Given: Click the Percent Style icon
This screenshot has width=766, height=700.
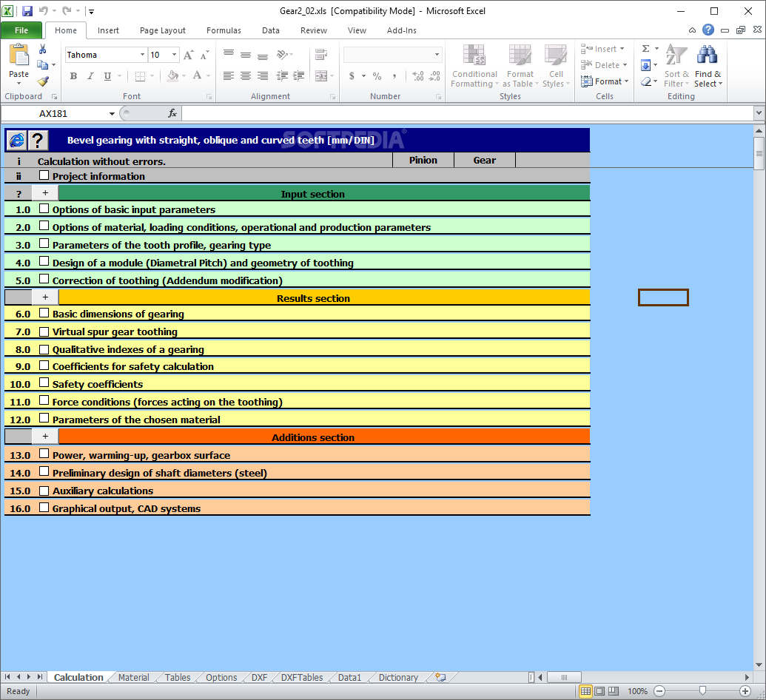Looking at the screenshot, I should click(x=377, y=76).
